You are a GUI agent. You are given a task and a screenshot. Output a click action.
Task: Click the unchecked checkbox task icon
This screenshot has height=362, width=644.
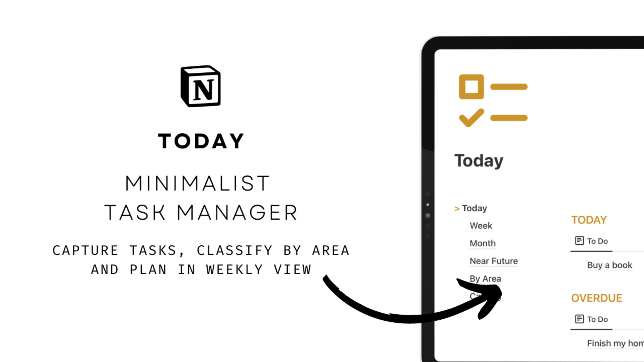point(470,87)
